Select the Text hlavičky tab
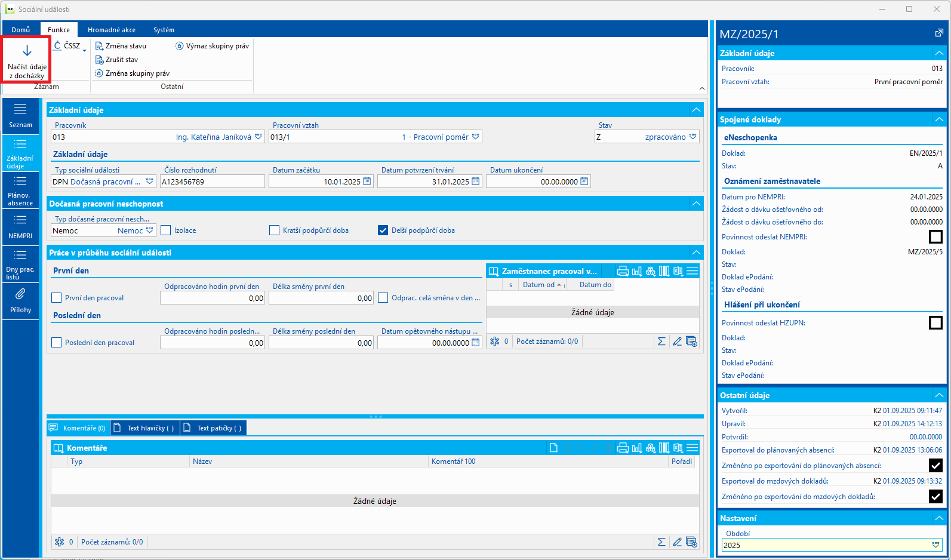Viewport: 951px width, 560px height. click(145, 428)
